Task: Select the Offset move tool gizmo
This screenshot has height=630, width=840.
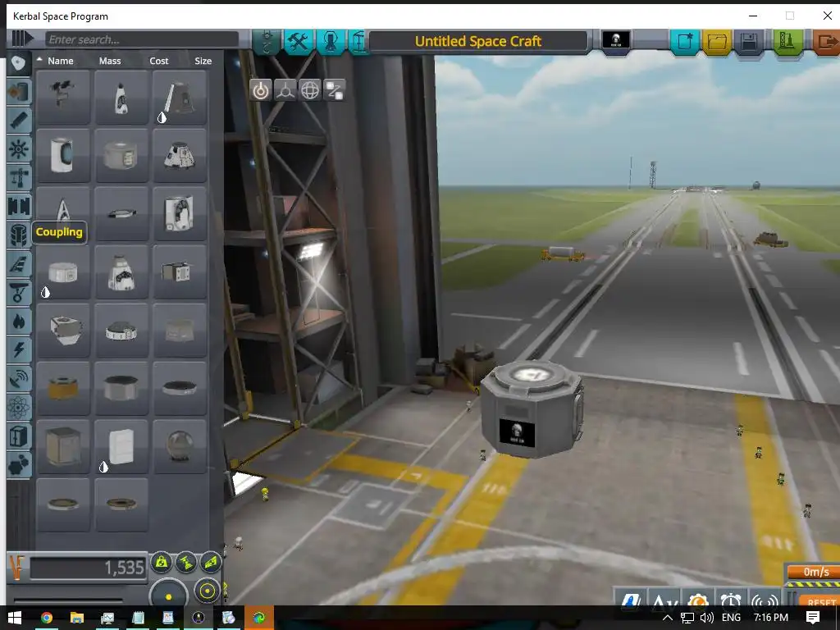Action: click(x=285, y=90)
